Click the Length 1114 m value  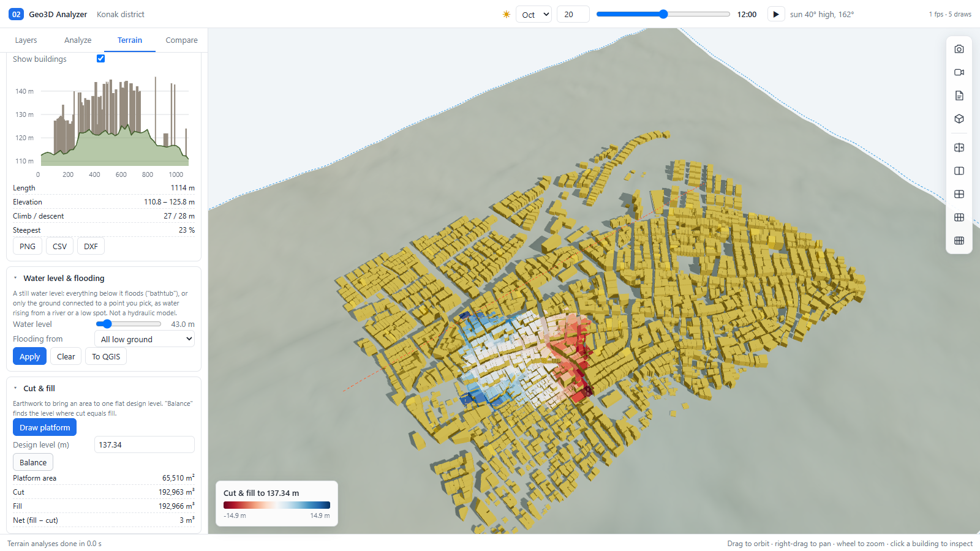pyautogui.click(x=183, y=188)
